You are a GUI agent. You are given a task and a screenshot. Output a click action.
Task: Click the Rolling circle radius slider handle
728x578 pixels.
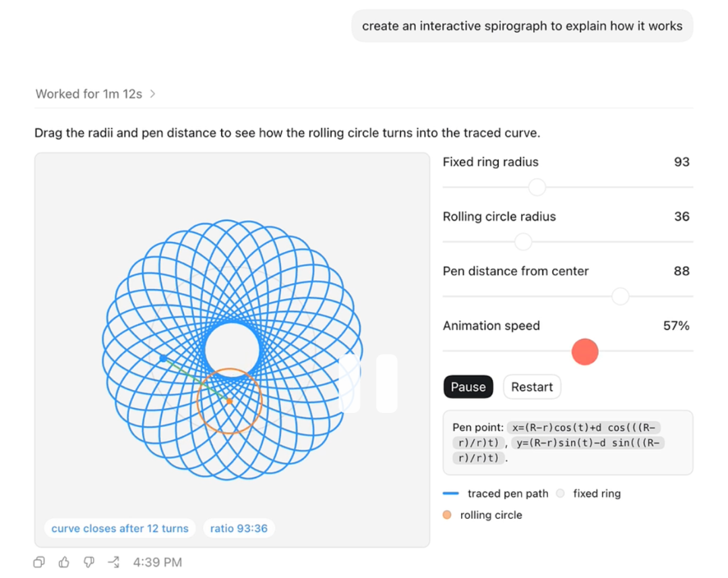click(523, 242)
